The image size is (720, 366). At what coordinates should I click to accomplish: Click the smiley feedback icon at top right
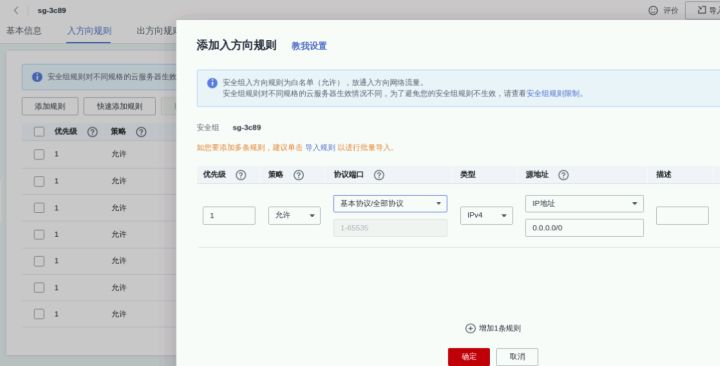[652, 10]
